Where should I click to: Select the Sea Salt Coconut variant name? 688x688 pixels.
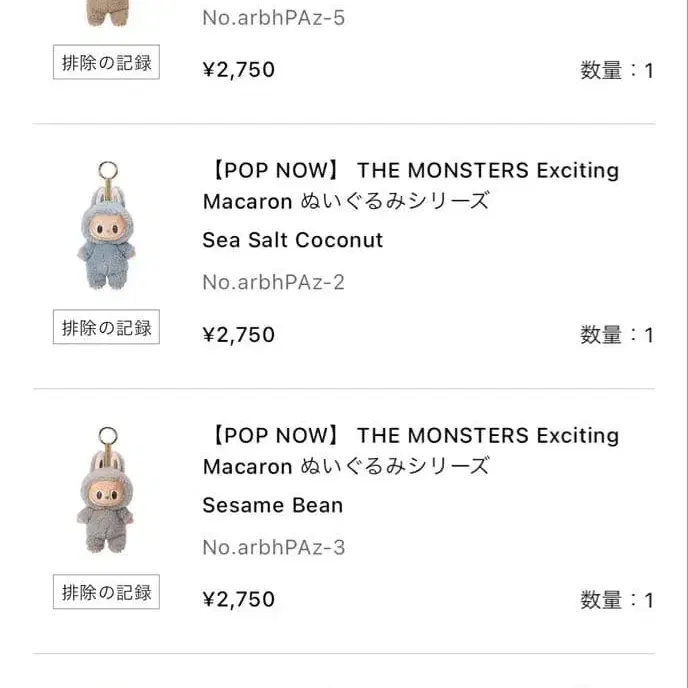tap(292, 240)
